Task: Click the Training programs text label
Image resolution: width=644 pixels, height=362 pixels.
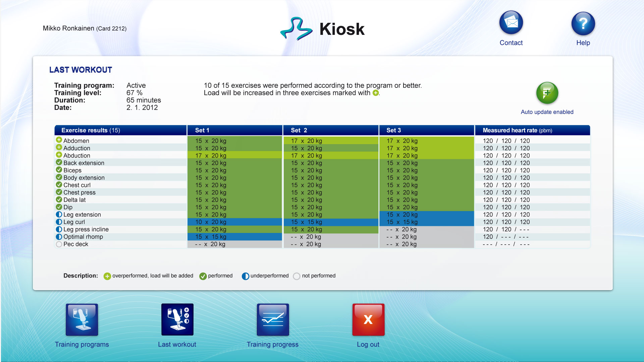Action: coord(82,344)
